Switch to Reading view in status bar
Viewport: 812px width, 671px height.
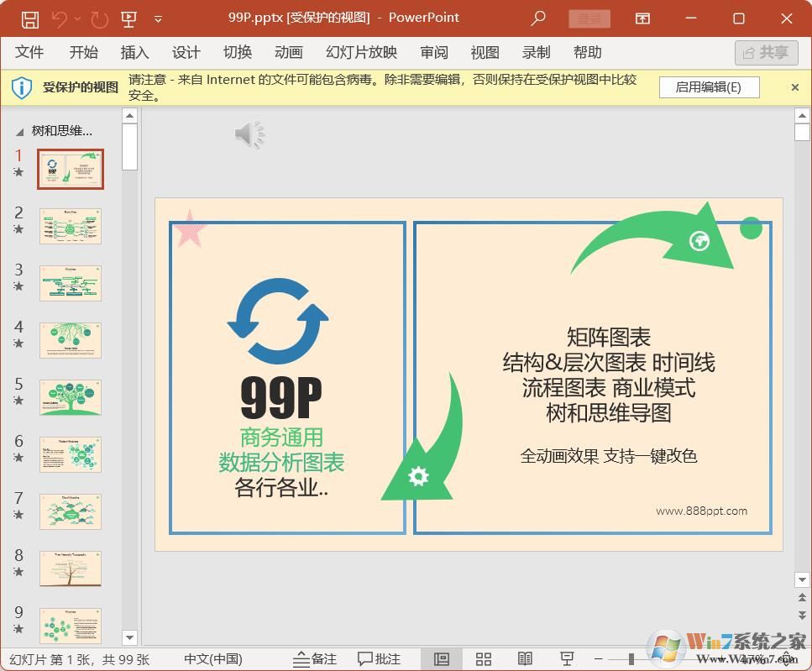point(525,659)
